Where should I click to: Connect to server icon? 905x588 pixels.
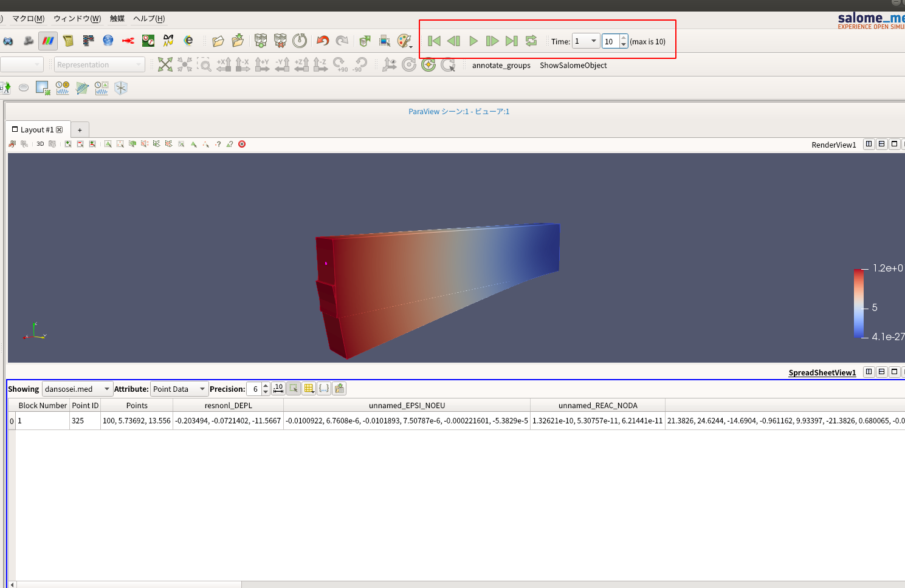[x=261, y=41]
